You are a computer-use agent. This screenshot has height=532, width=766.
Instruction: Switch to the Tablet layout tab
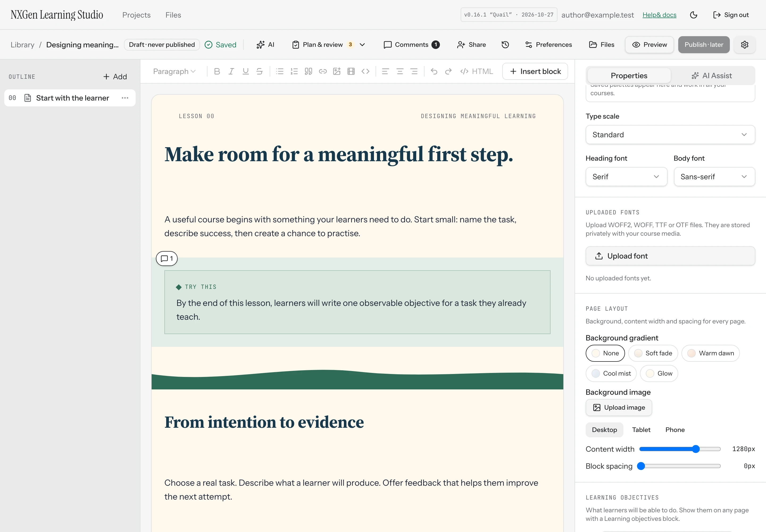coord(641,430)
